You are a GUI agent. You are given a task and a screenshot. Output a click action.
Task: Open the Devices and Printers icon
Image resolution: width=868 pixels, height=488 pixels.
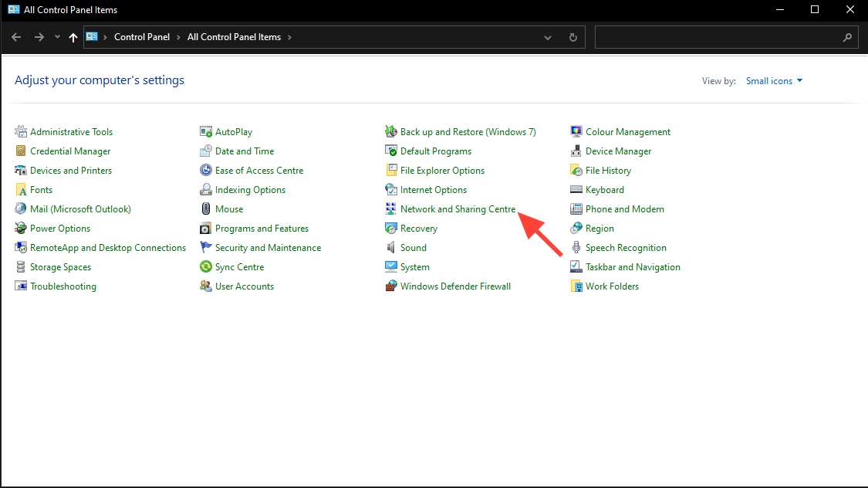coord(21,171)
